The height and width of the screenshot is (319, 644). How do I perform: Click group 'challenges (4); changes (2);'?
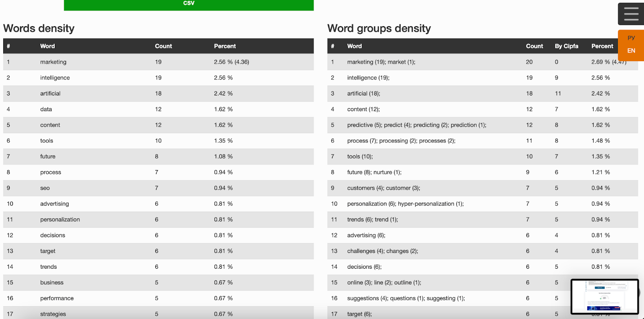point(382,251)
